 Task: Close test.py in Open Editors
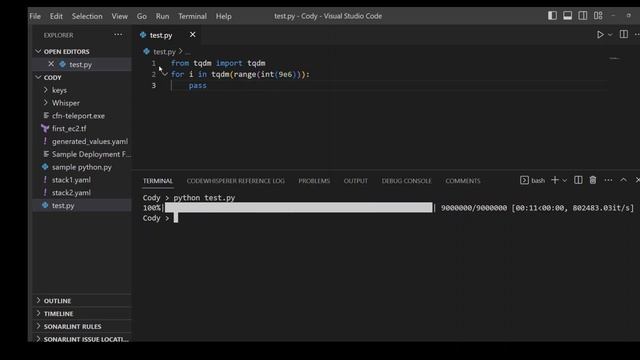[51, 64]
